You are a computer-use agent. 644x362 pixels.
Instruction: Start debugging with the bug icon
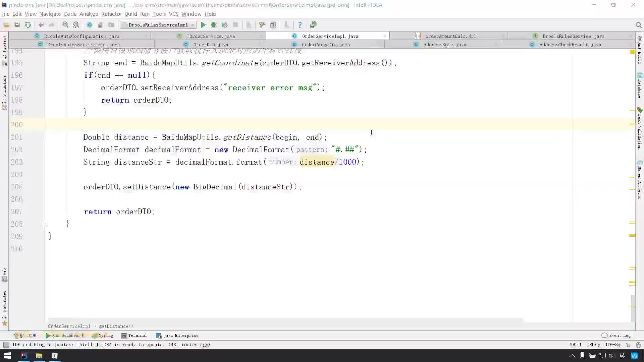click(214, 25)
